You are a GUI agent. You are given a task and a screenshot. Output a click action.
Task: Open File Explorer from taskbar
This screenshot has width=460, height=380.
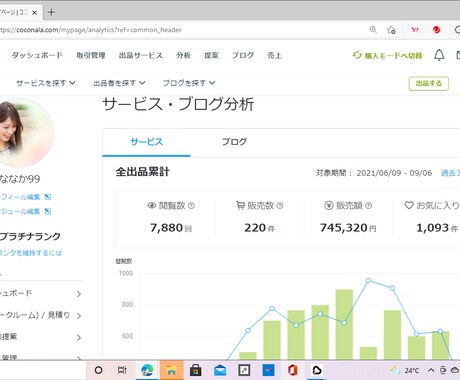[x=171, y=370]
